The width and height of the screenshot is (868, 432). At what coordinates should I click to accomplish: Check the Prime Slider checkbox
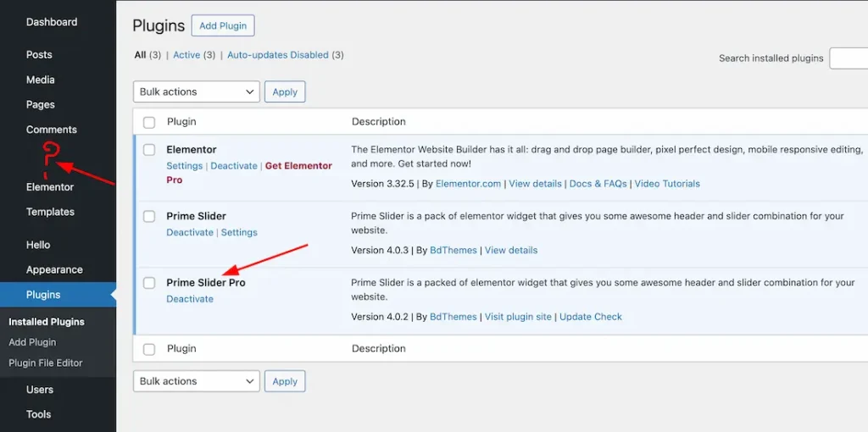tap(149, 216)
